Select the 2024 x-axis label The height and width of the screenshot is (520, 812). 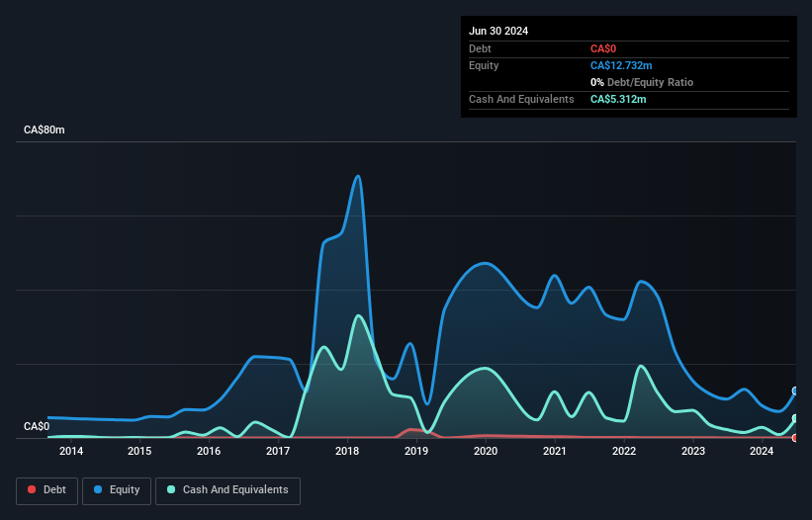click(x=762, y=451)
